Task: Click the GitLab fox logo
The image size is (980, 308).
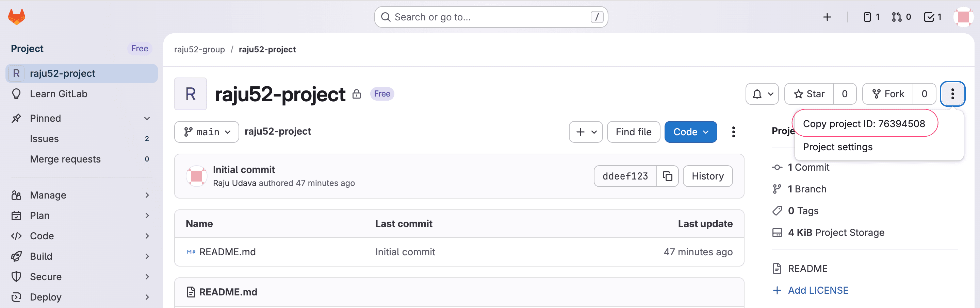Action: tap(17, 17)
